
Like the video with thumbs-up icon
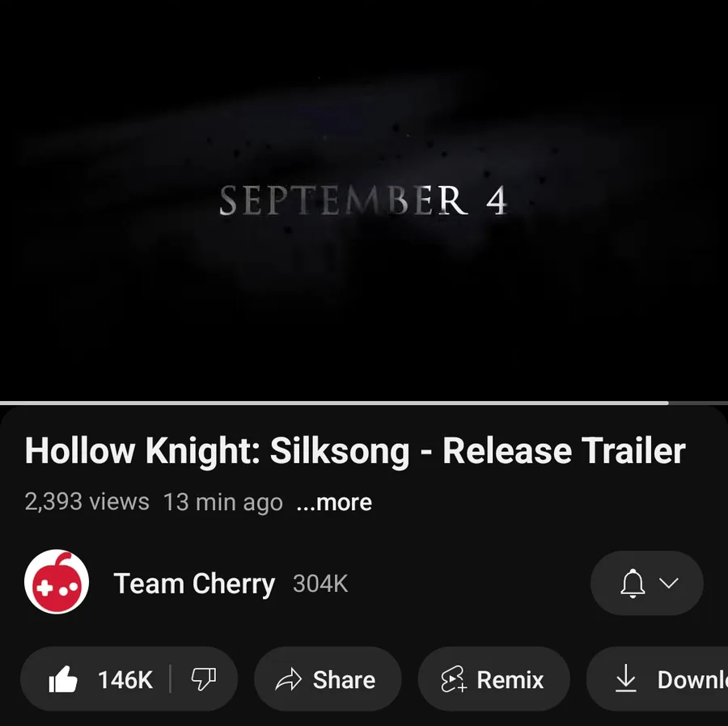[63, 679]
